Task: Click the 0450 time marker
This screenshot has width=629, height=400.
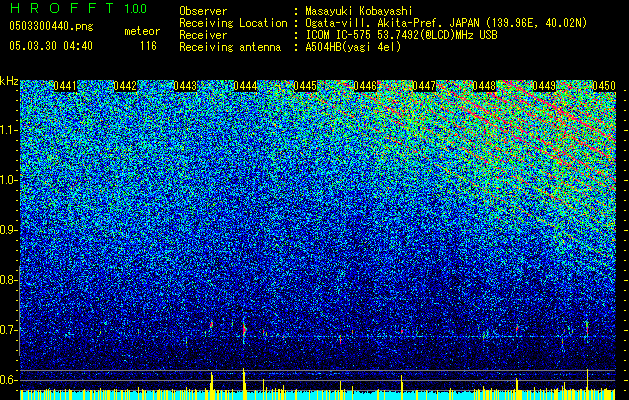Action: 604,86
